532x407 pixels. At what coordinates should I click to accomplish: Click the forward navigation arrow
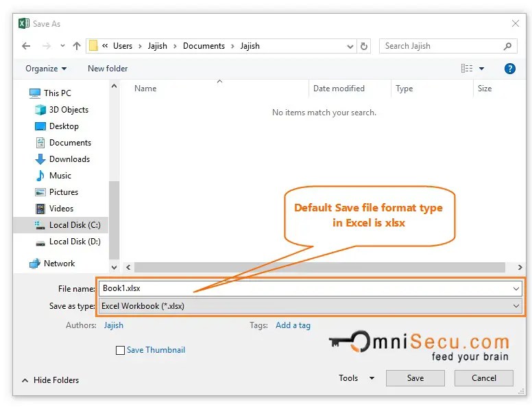click(x=47, y=46)
